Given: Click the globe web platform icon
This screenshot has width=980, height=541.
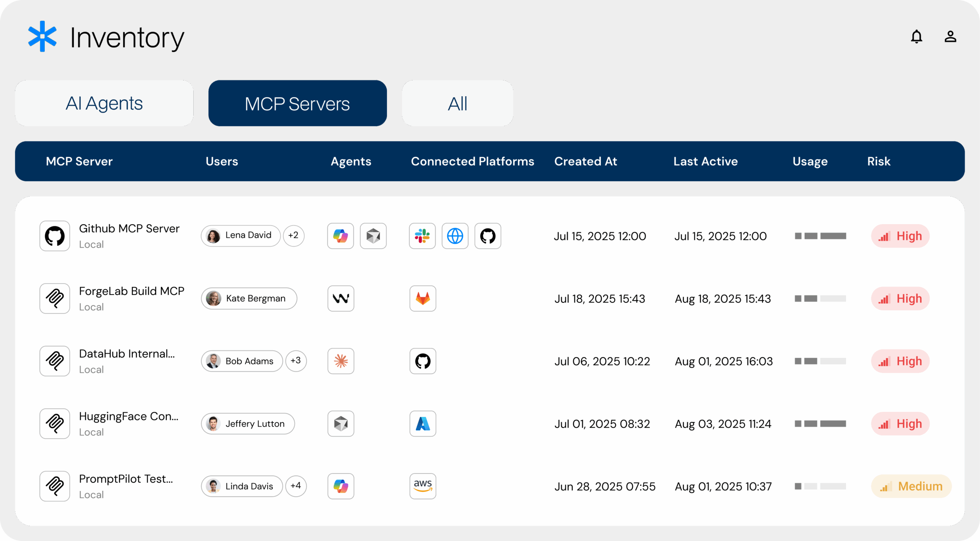Looking at the screenshot, I should pos(455,236).
